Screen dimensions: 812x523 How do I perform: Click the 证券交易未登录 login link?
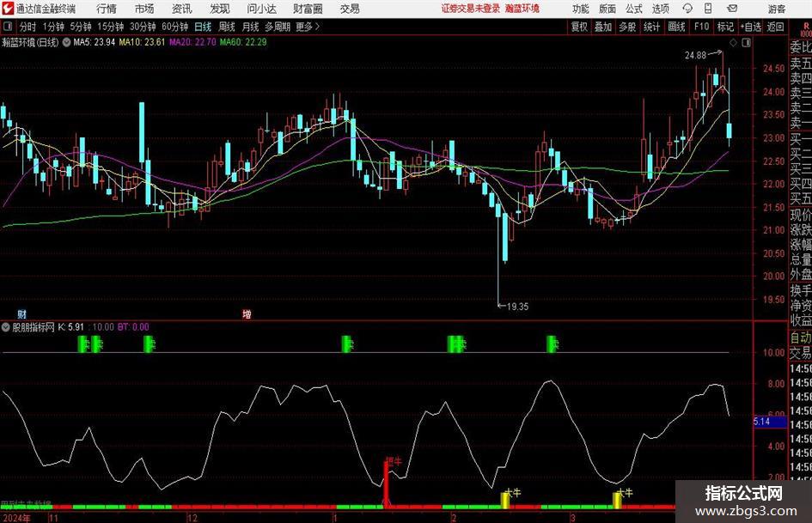click(470, 9)
